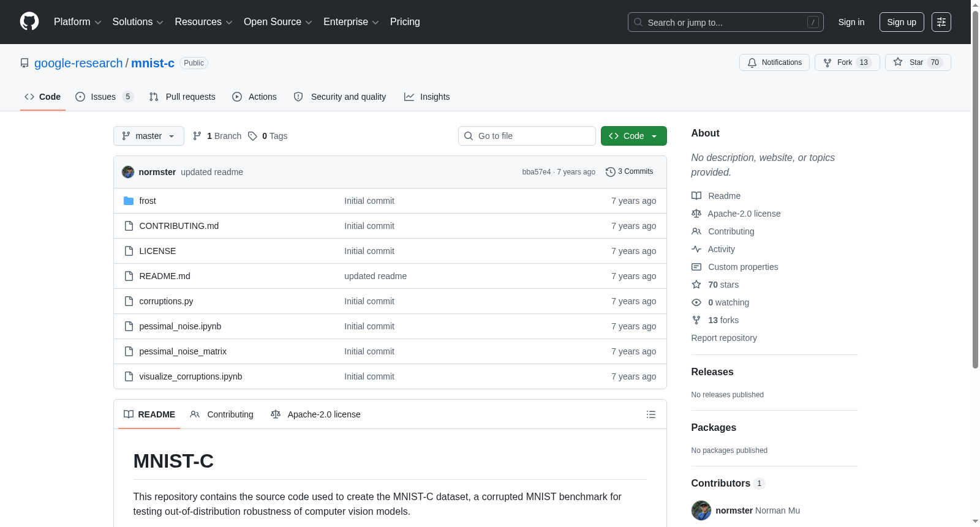
Task: Expand the Resources menu
Action: [203, 22]
